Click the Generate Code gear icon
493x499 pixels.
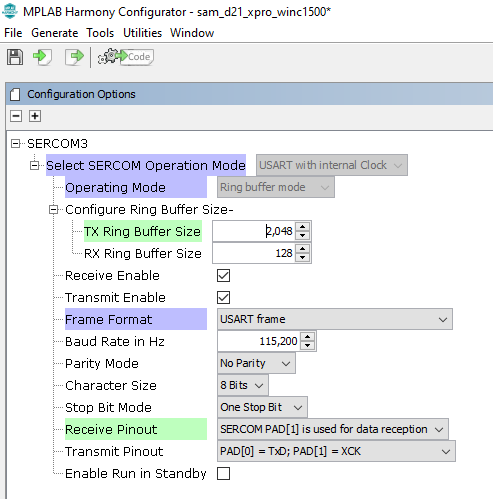click(125, 57)
